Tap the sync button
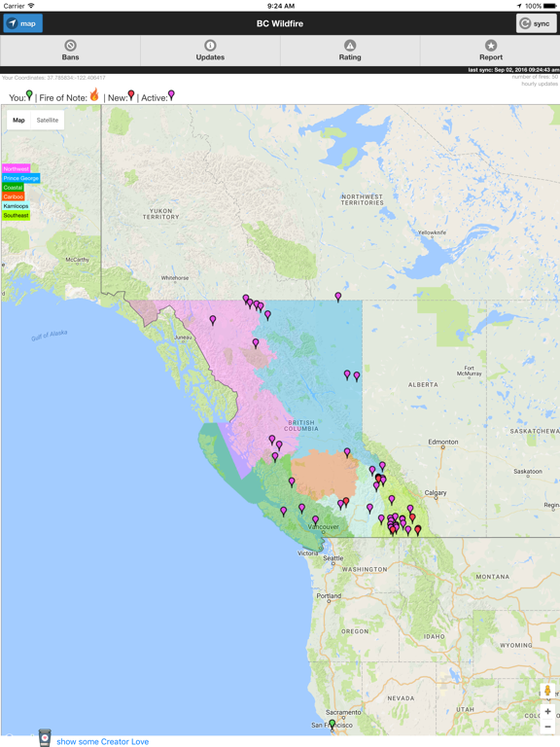 536,23
